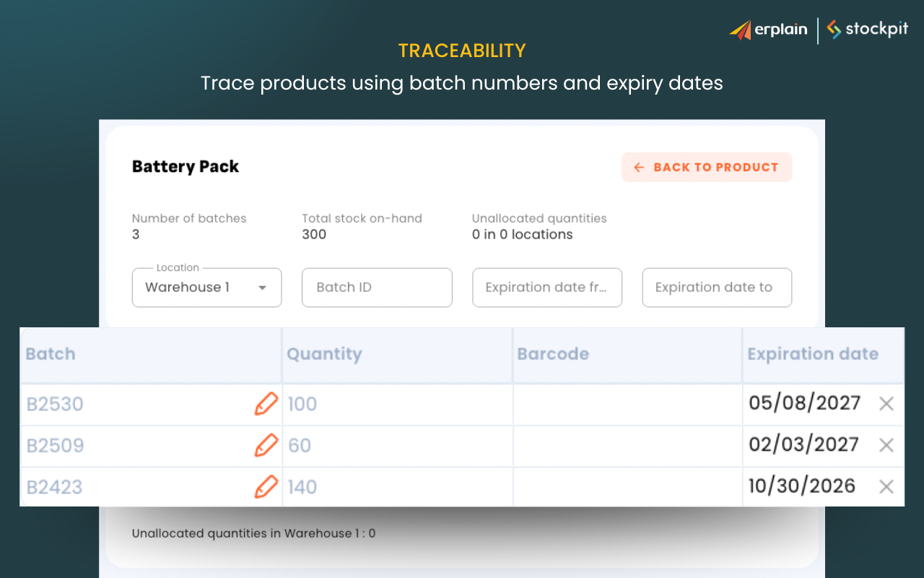Clear expiration date 10/30/2026 with X
Viewport: 924px width, 578px height.
(886, 487)
